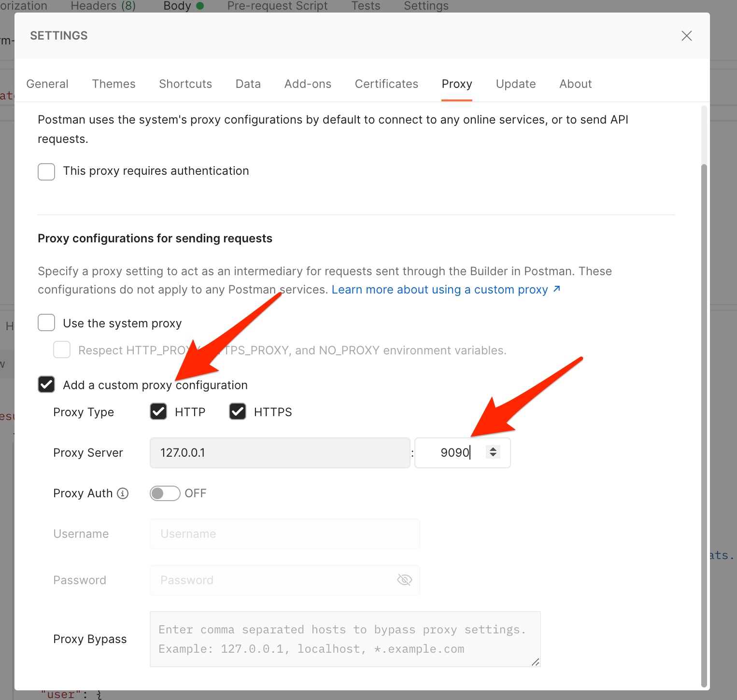The height and width of the screenshot is (700, 737).
Task: Select the Proxy tab
Action: (x=457, y=84)
